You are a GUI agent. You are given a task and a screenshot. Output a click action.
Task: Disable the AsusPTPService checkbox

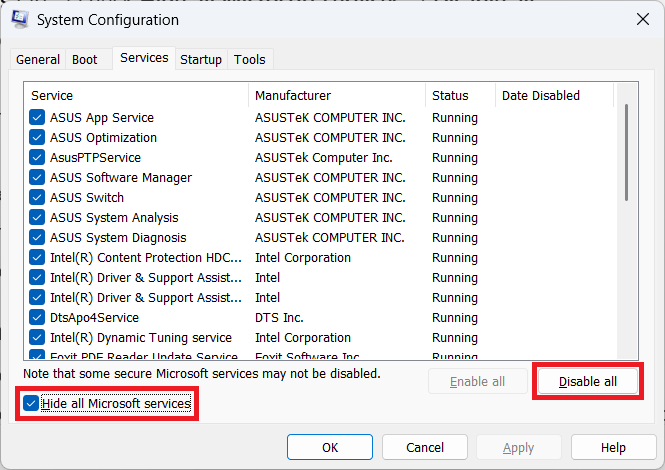(38, 158)
